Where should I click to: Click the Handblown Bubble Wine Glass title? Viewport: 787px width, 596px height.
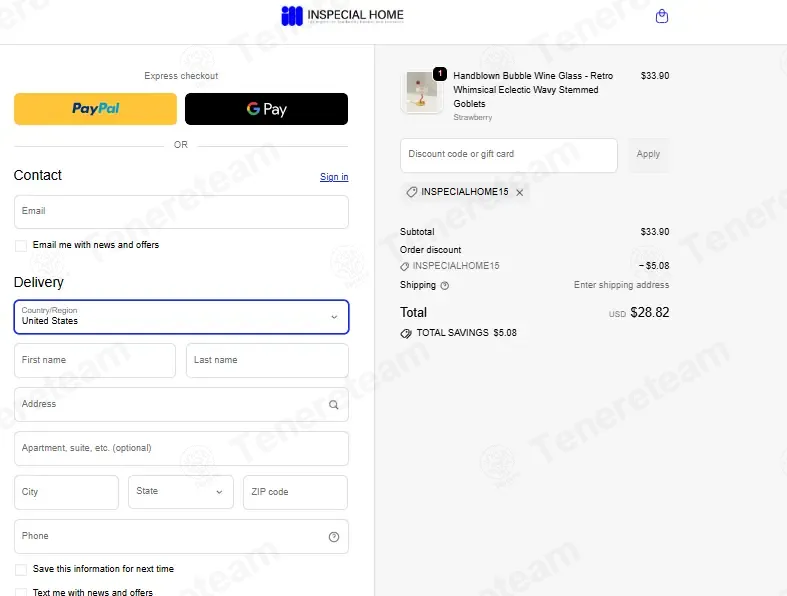point(533,90)
